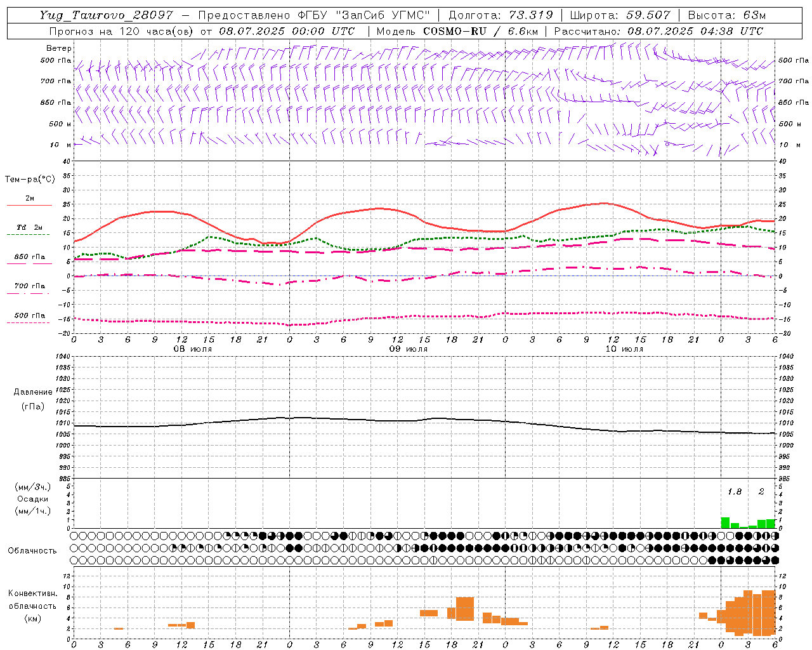The image size is (812, 650).
Task: Click the tall orange convective bar near 09 июля 21h
Action: point(465,609)
